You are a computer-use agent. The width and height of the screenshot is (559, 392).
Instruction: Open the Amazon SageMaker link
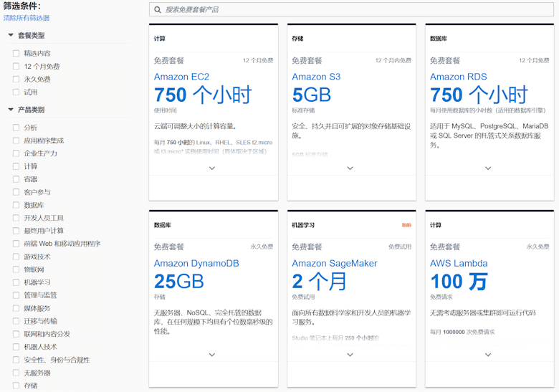(x=335, y=263)
